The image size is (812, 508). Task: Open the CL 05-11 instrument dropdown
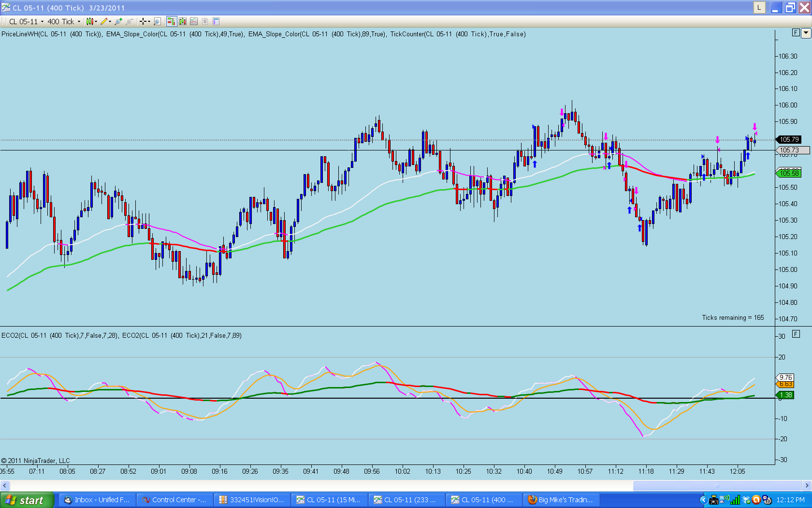27,21
